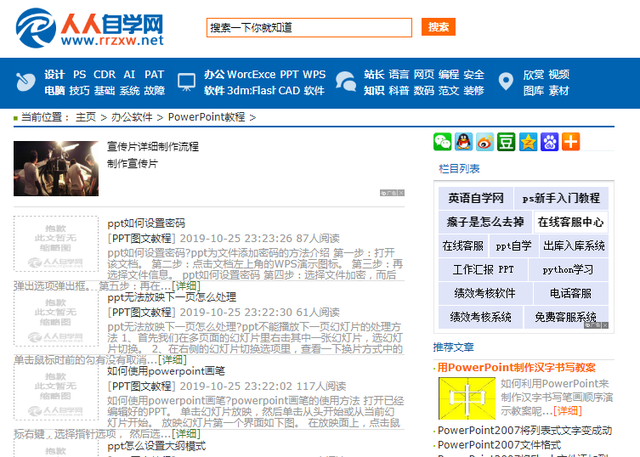Click the mouse icon beside 设计 navigation
Screen dimensions: 640x457
click(x=26, y=82)
